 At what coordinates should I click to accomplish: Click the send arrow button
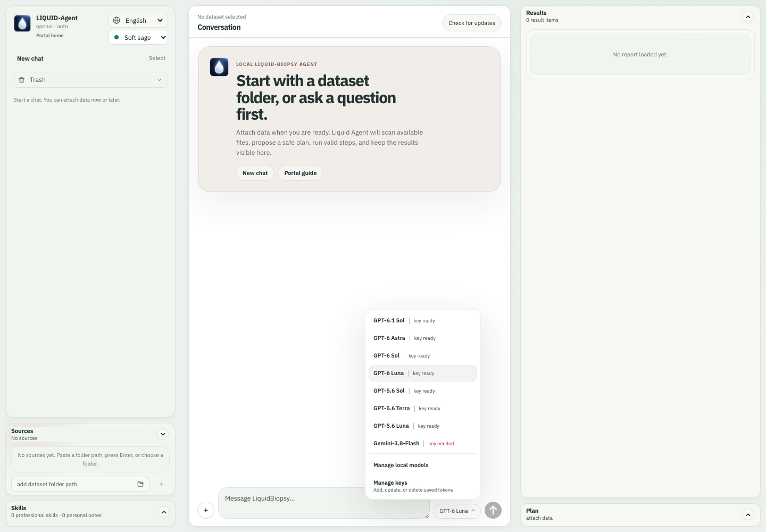(493, 511)
